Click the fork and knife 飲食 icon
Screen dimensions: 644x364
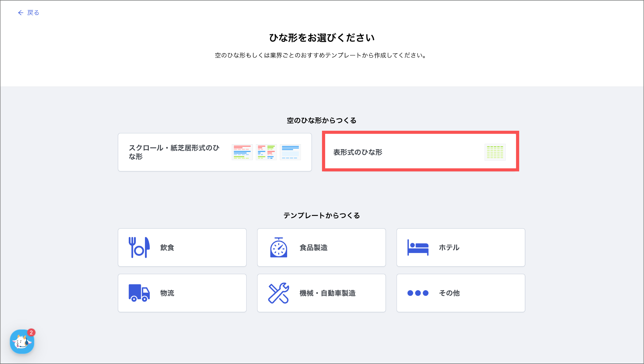tap(139, 247)
